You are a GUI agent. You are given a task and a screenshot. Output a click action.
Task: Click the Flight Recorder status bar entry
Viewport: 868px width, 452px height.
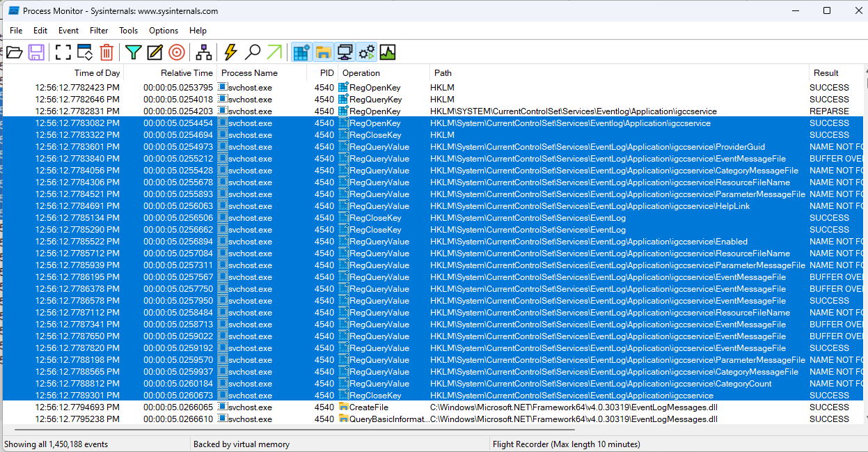tap(567, 444)
